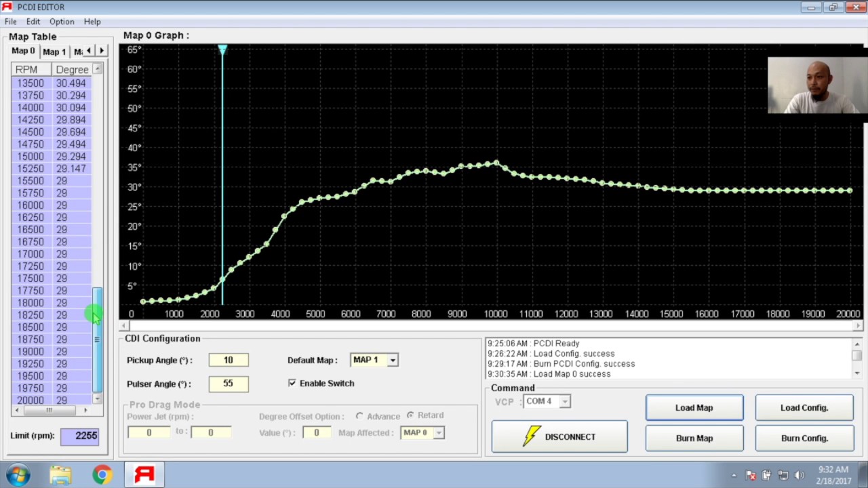Open the File menu

click(x=11, y=22)
